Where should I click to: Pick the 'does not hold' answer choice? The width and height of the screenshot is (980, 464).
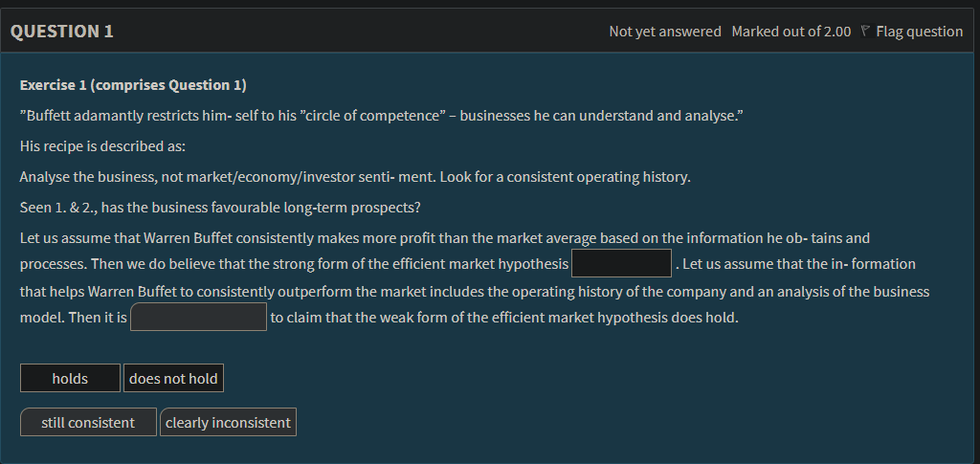point(173,378)
